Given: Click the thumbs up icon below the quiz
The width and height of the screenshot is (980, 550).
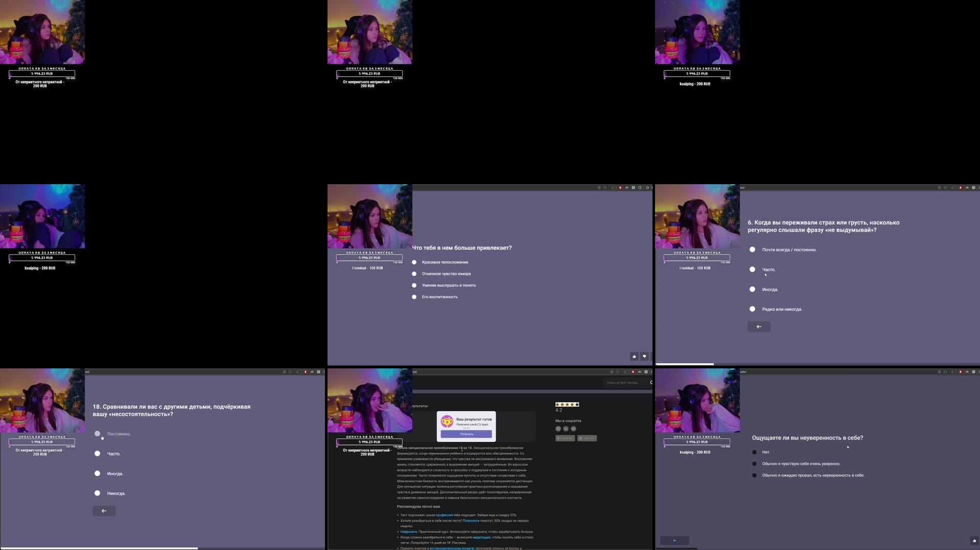Looking at the screenshot, I should (634, 356).
